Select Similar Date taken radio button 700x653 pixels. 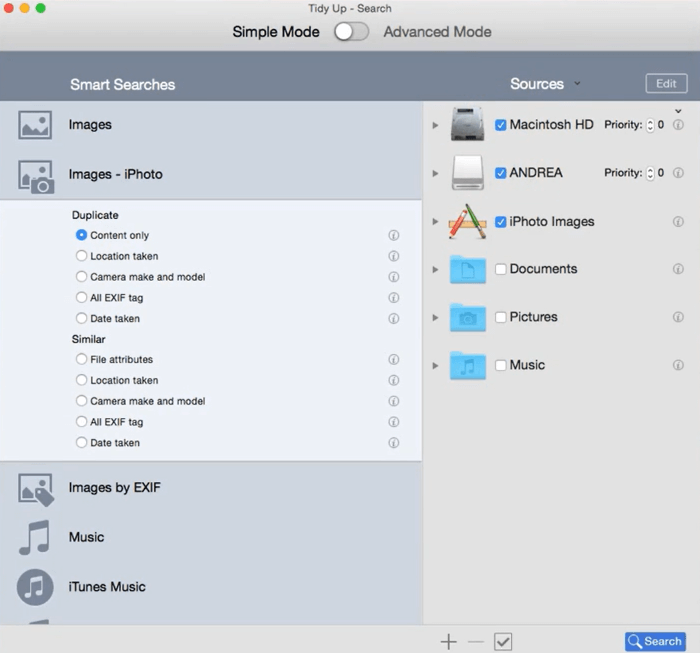point(81,442)
